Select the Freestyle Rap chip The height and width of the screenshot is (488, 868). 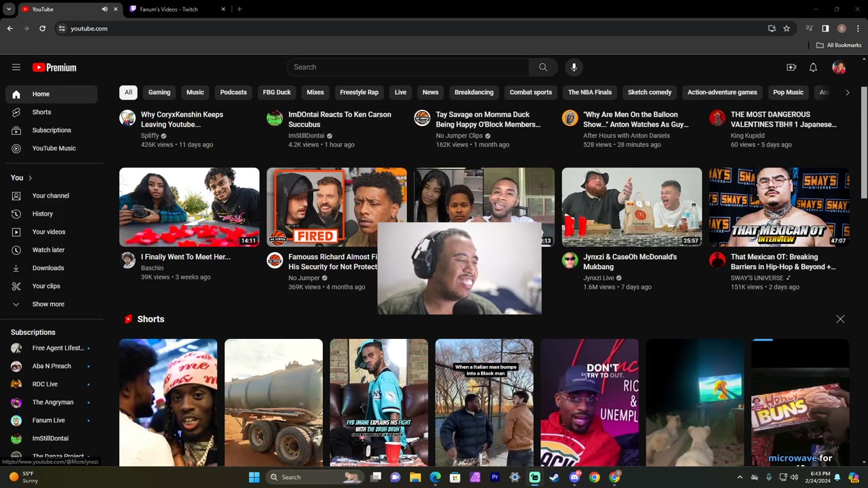tap(359, 92)
